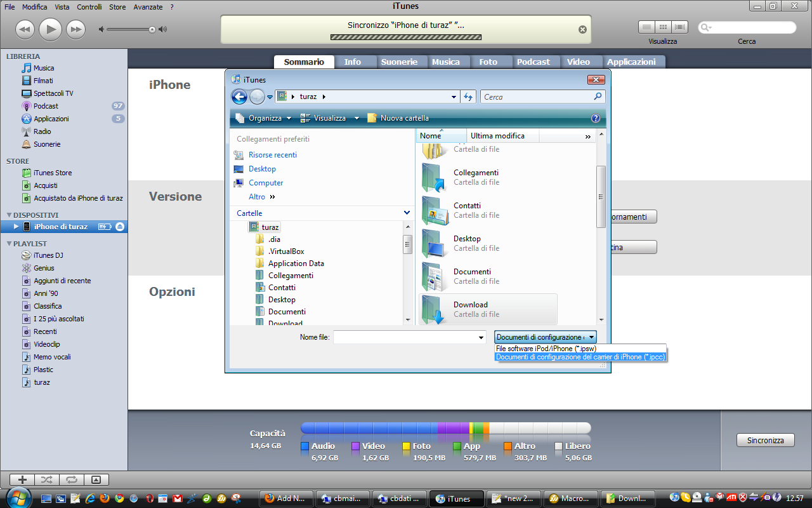
Task: Add a new playlist with plus button
Action: [x=22, y=480]
